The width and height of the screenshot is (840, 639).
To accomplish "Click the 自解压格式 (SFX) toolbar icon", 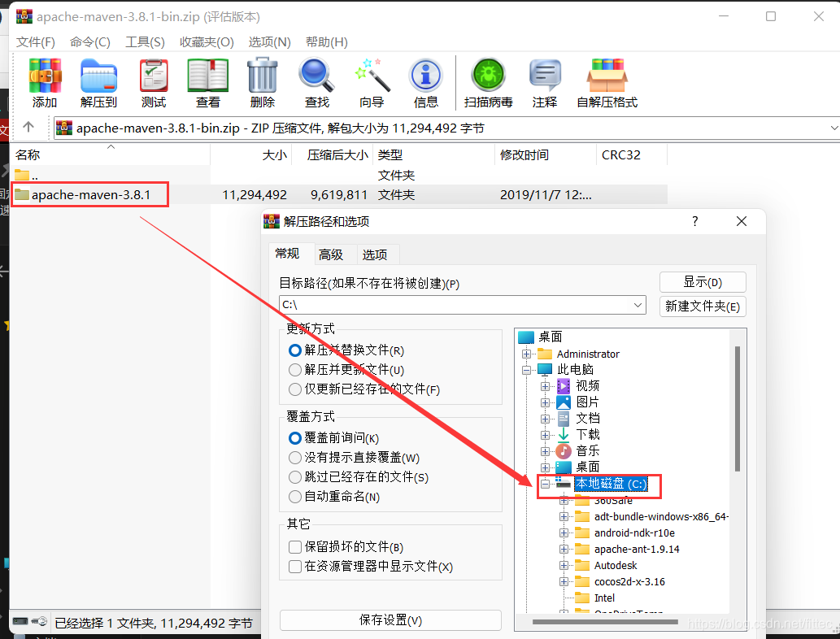I will (x=607, y=76).
